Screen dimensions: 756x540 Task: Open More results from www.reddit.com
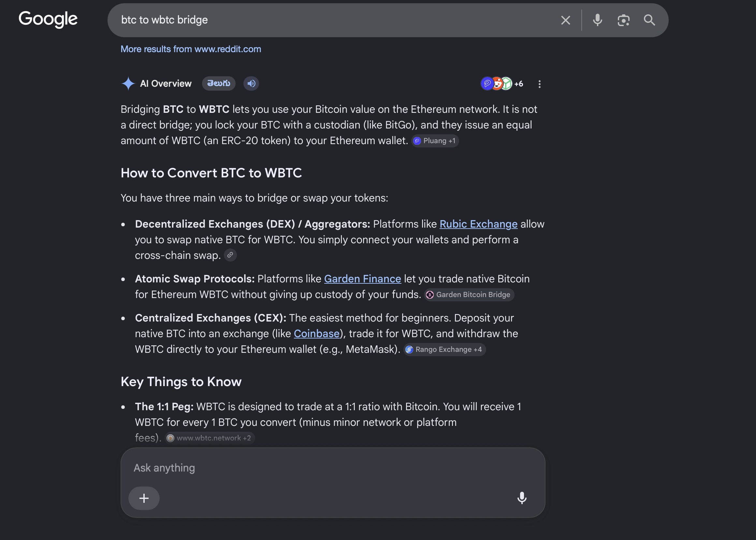(191, 49)
